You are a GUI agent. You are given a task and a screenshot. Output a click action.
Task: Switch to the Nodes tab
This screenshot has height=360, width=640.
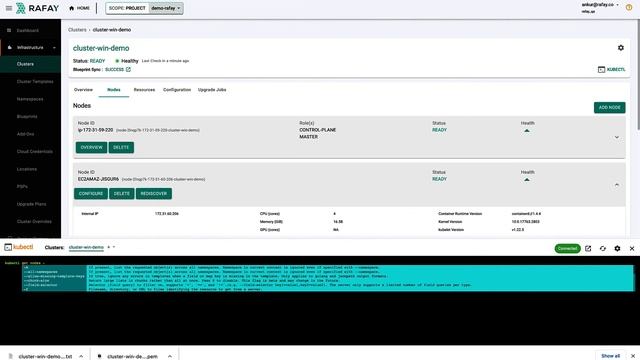[x=114, y=90]
